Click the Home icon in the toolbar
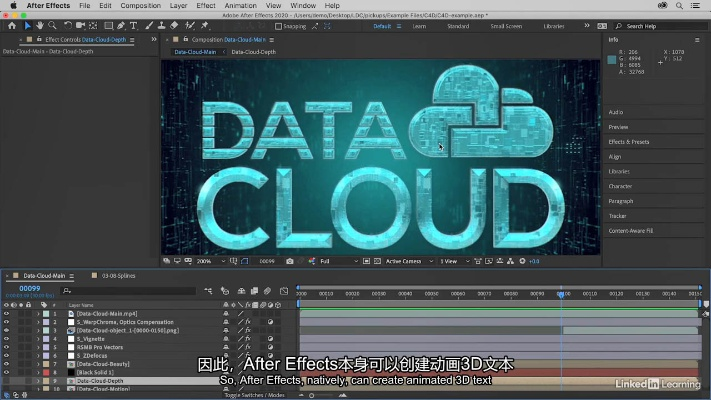Screen dimensions: 711x400 coord(11,26)
